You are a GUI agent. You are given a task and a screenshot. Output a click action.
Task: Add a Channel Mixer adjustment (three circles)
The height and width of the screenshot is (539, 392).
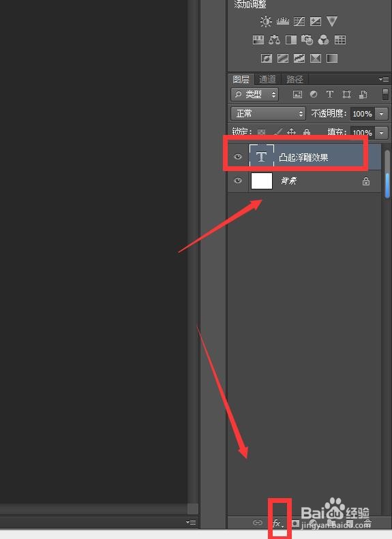coord(323,40)
